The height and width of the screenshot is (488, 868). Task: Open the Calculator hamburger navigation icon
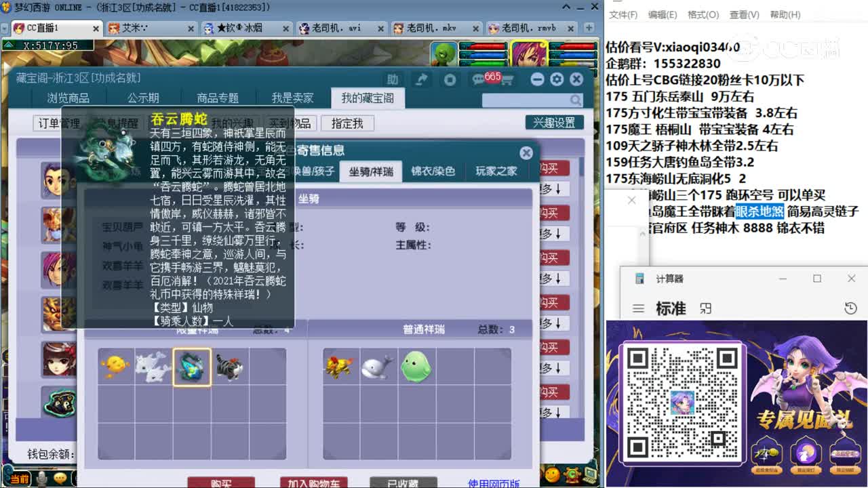coord(638,307)
